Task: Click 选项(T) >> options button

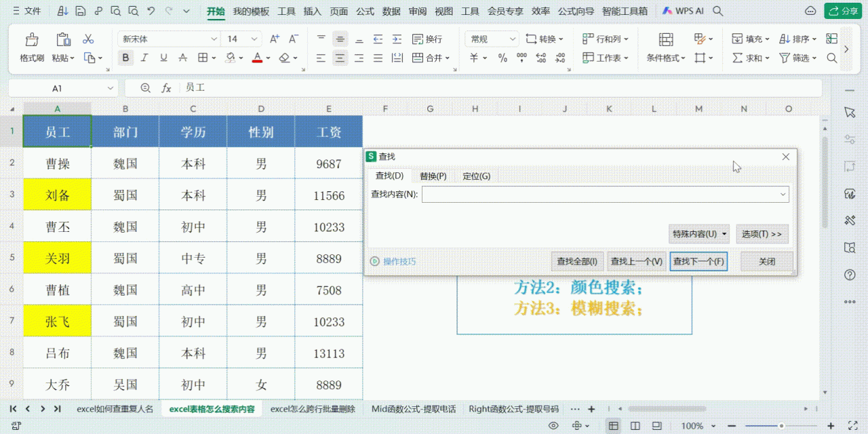Action: (762, 234)
